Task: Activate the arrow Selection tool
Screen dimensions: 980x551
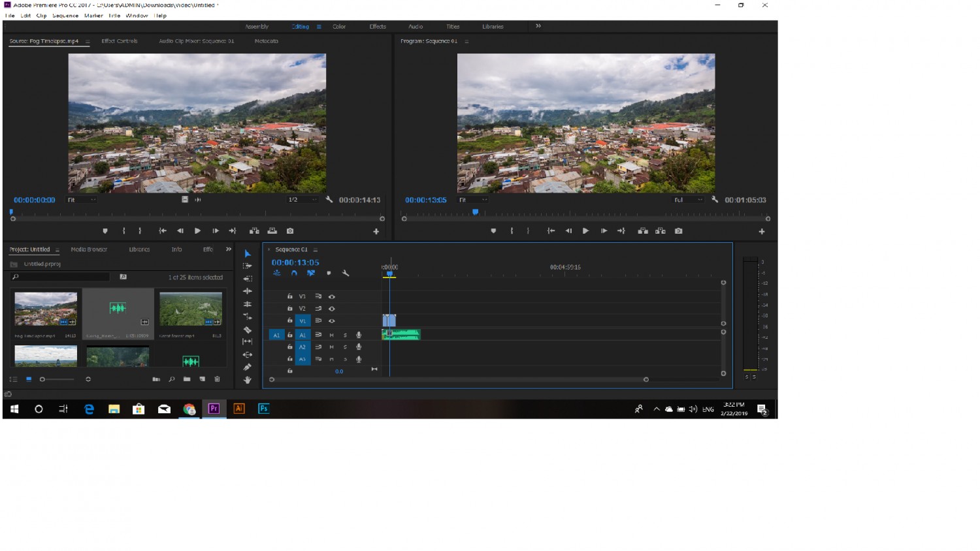Action: point(248,253)
